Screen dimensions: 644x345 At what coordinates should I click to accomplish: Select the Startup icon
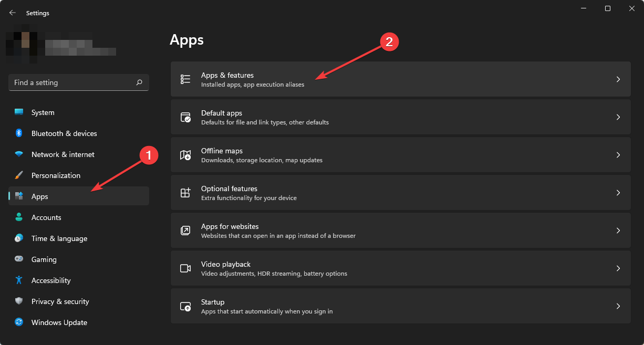(x=185, y=306)
